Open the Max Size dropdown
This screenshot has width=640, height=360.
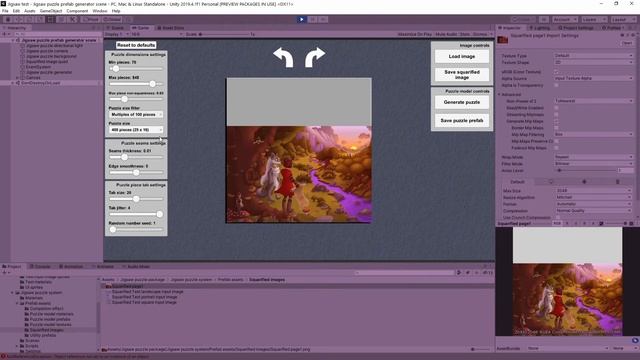click(593, 191)
